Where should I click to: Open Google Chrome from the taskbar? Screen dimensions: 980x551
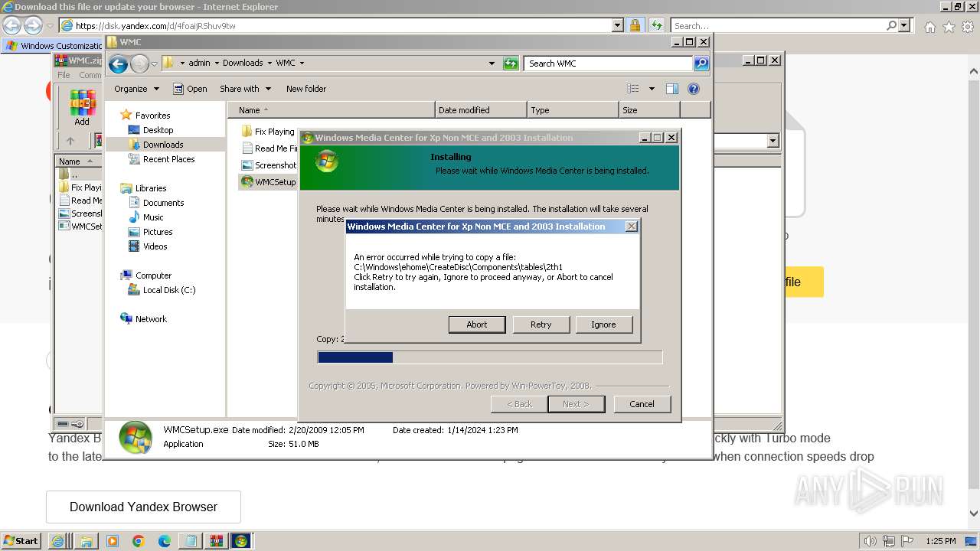click(x=139, y=540)
